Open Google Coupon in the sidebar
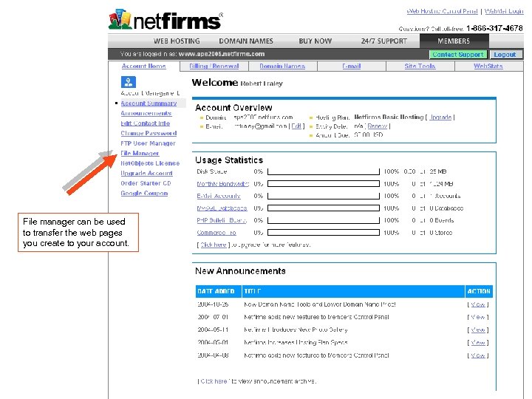Image resolution: width=532 pixels, height=399 pixels. pos(144,193)
